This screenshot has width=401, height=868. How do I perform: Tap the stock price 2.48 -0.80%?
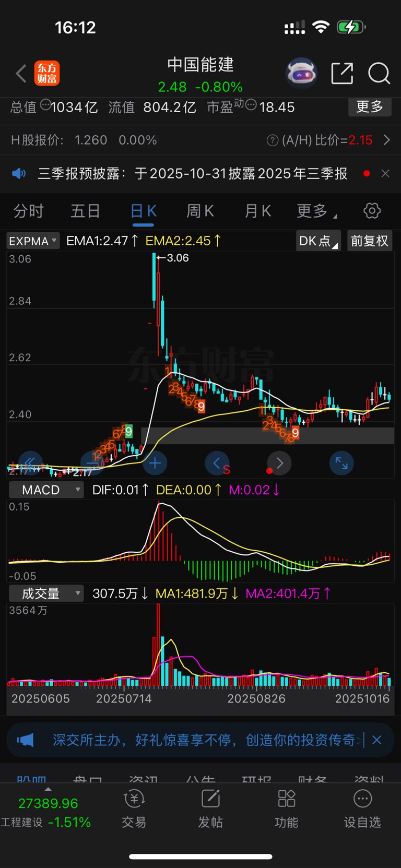point(200,87)
